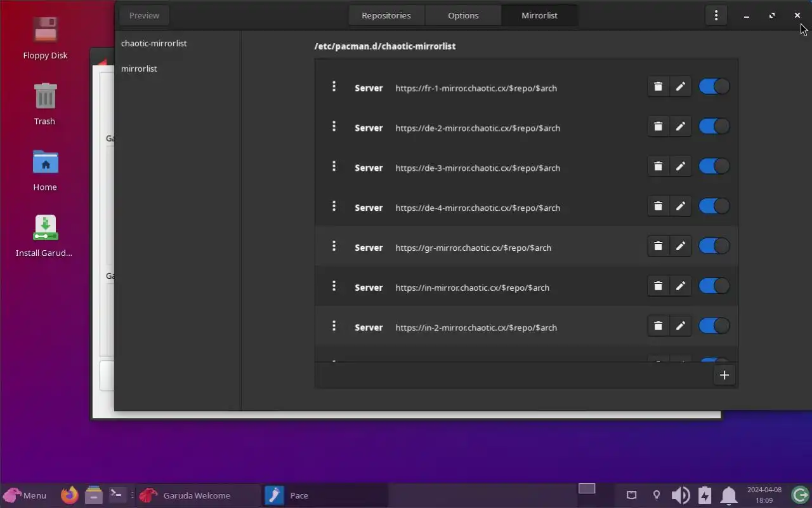Select the Install Garuda desktop icon

44,236
